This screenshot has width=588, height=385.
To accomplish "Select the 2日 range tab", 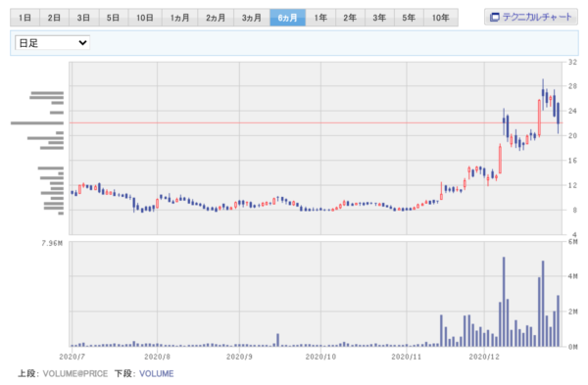I will pyautogui.click(x=54, y=18).
